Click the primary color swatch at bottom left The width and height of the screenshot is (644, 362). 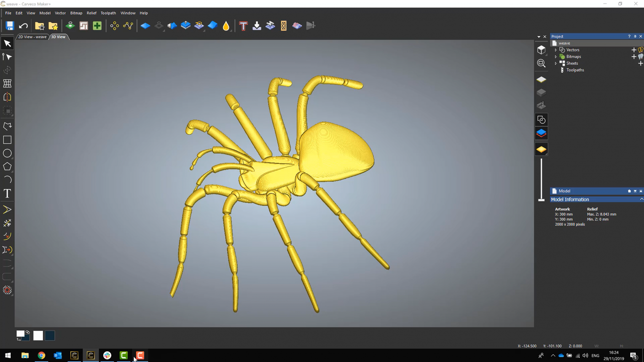(x=20, y=334)
